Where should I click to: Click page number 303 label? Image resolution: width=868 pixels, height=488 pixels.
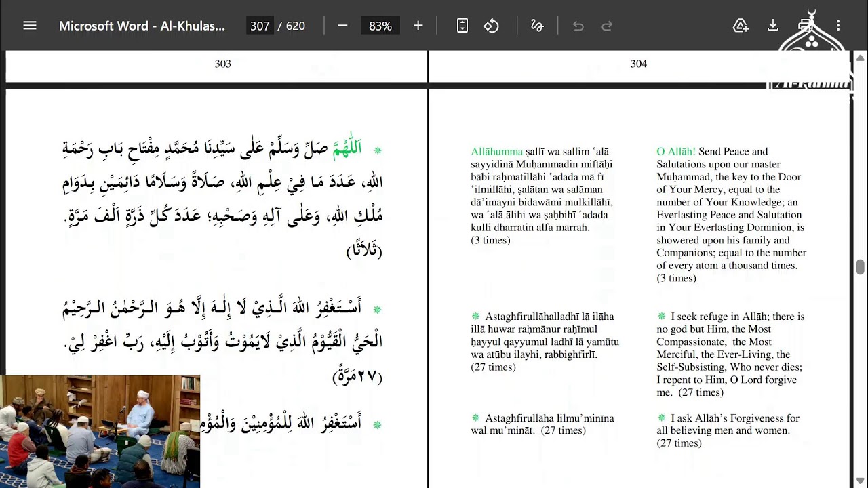coord(223,64)
